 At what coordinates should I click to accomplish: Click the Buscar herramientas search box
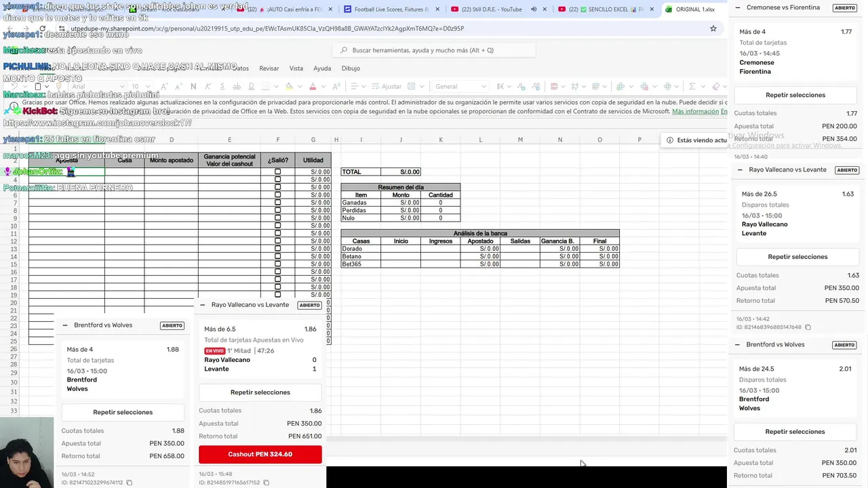pyautogui.click(x=434, y=50)
